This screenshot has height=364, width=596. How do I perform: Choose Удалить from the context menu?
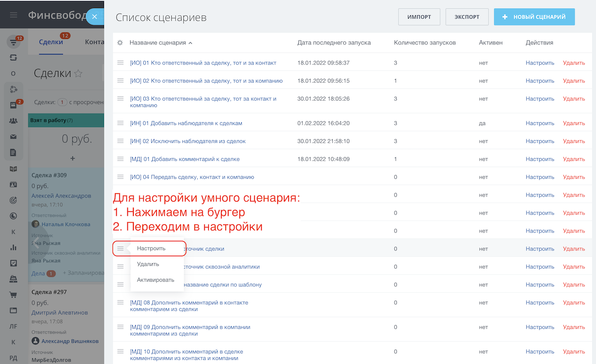coord(148,264)
